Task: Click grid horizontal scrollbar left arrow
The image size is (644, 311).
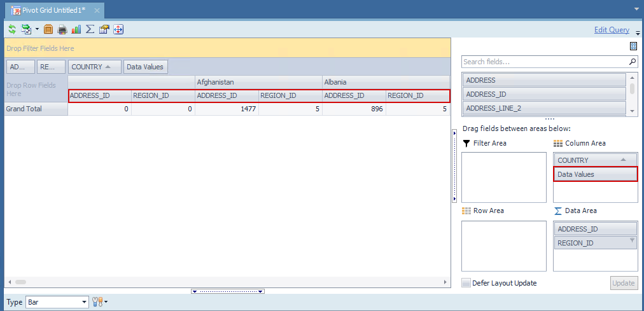Action: click(x=10, y=282)
